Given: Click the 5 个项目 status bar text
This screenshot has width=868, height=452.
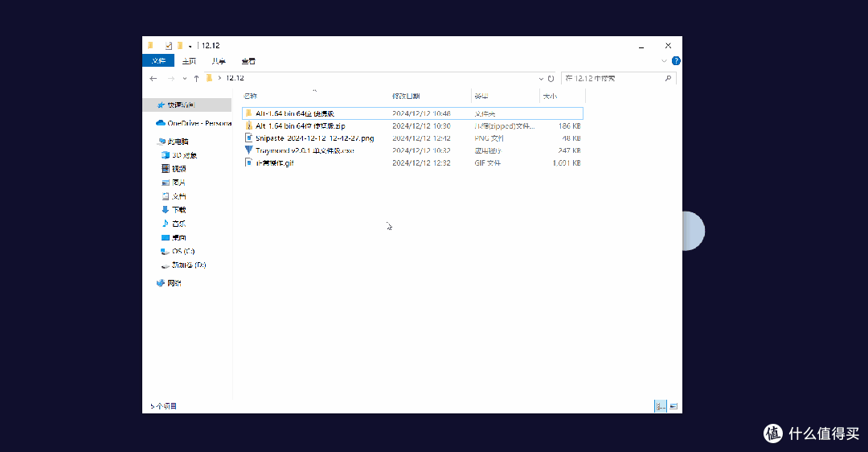Looking at the screenshot, I should [163, 406].
